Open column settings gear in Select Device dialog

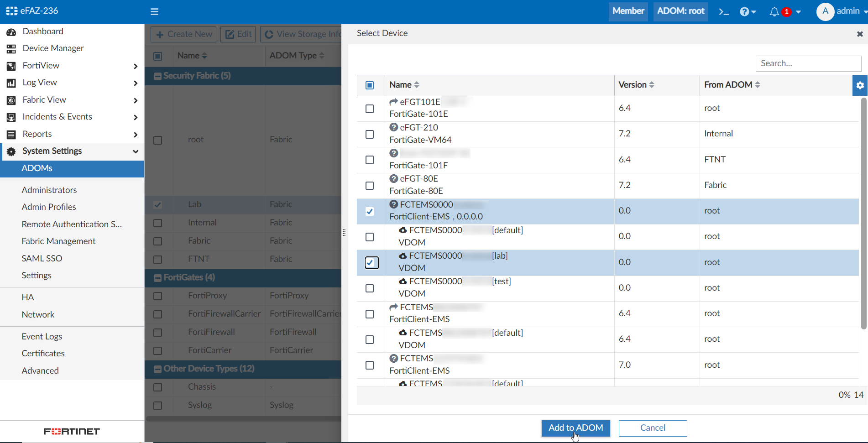point(860,85)
